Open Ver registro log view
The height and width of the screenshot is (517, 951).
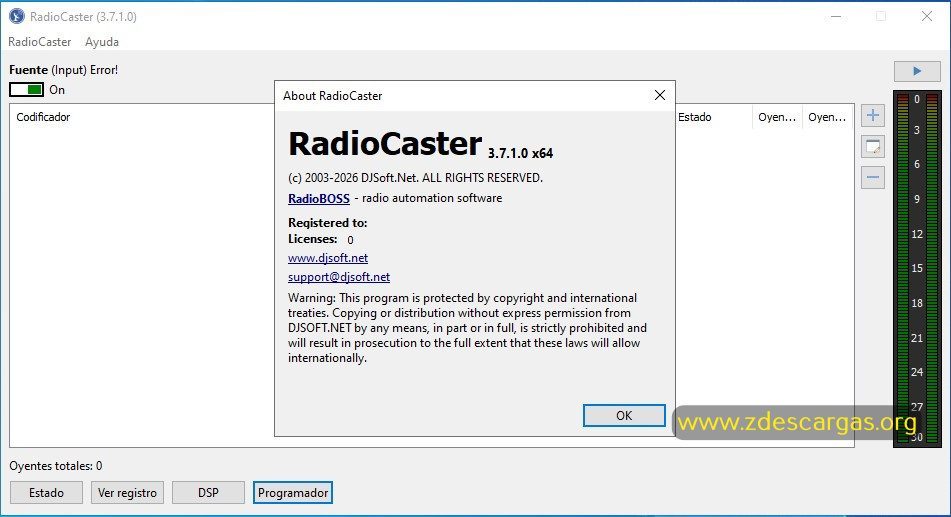click(x=127, y=493)
